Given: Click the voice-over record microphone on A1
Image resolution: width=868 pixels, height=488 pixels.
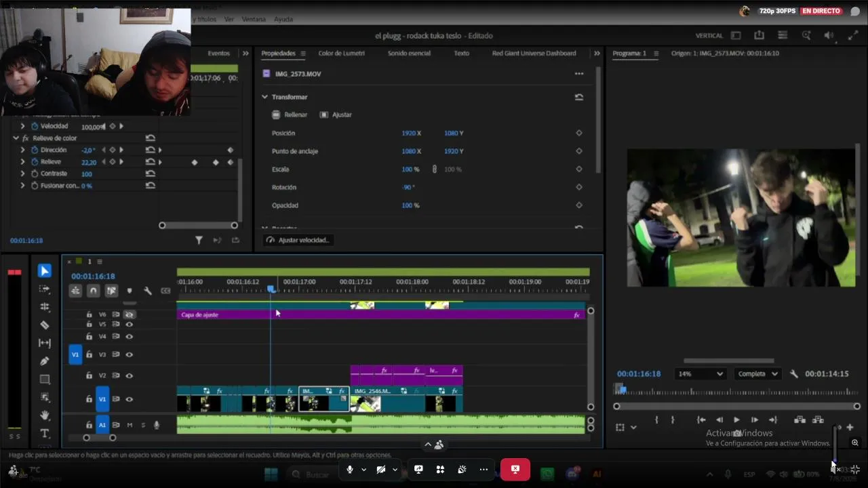Looking at the screenshot, I should pos(157,425).
